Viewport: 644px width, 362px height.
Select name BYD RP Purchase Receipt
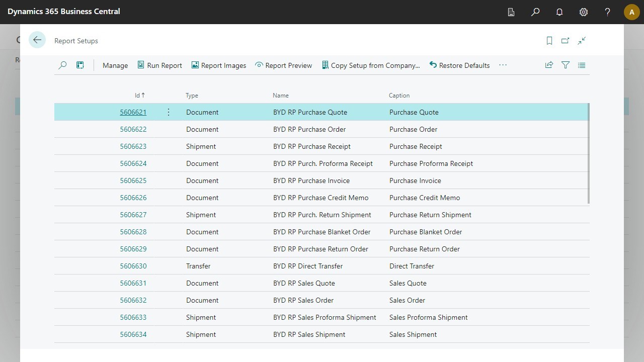pos(312,146)
